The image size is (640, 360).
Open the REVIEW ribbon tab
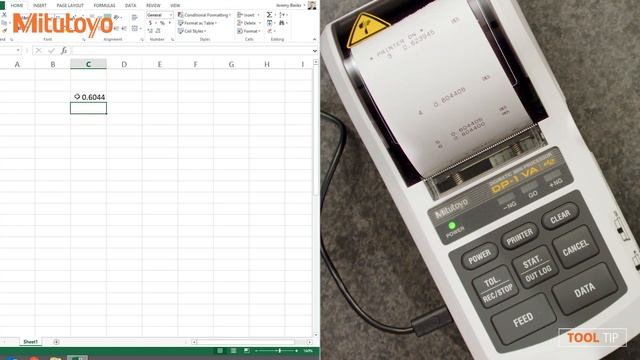[x=153, y=5]
